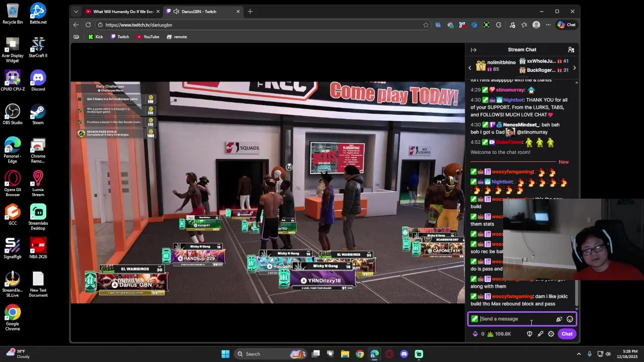Image resolution: width=644 pixels, height=362 pixels.
Task: Open the Copilot Chat button
Action: 567,25
